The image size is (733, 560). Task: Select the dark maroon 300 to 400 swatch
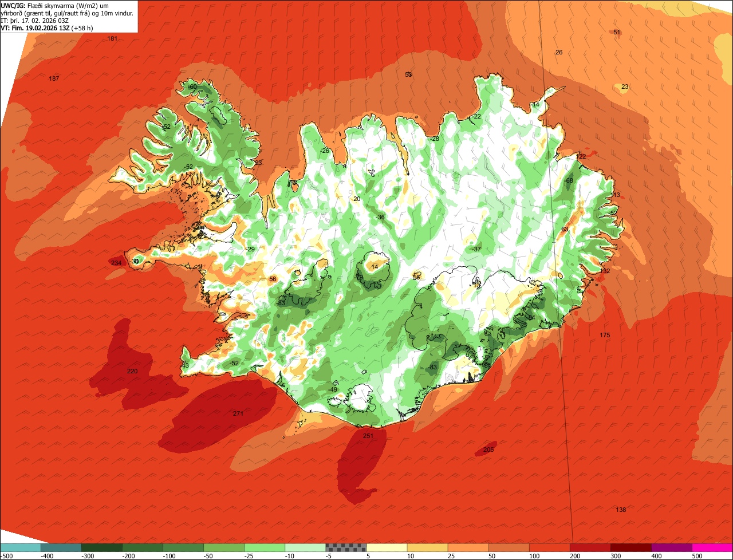[x=630, y=547]
